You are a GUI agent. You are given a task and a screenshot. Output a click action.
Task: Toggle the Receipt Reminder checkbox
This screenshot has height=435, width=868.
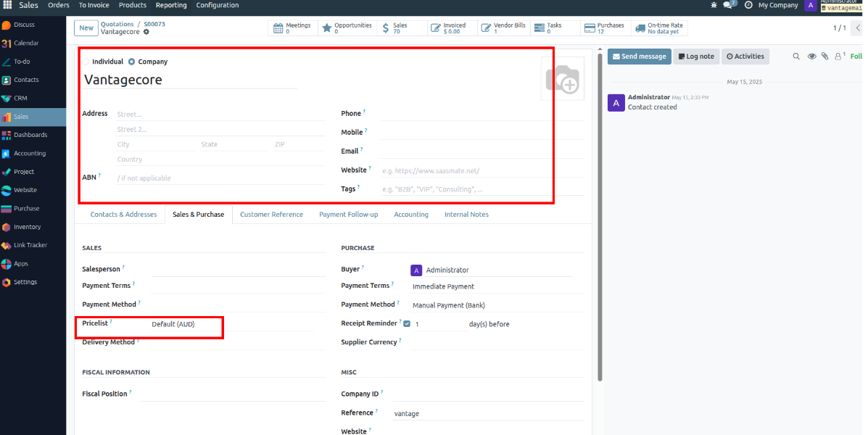407,324
